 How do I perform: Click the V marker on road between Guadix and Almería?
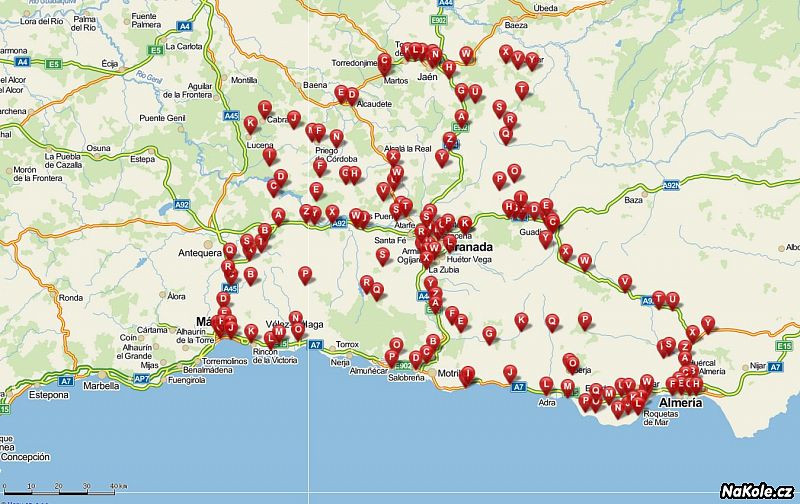(625, 282)
